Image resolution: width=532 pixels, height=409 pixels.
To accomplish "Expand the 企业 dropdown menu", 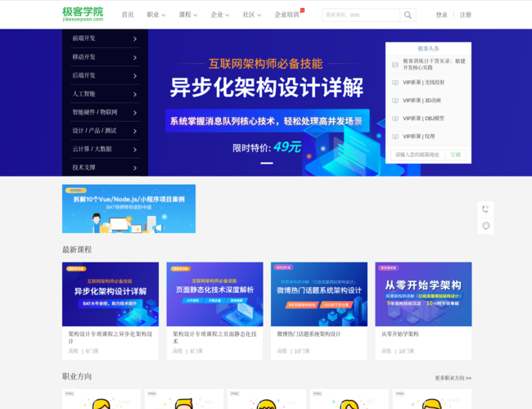I will (x=220, y=15).
